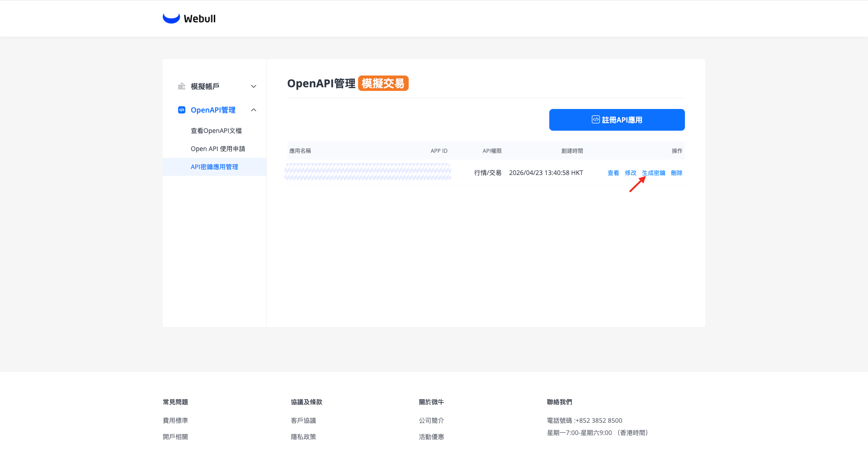Click 查看 for the API app
868x449 pixels.
(613, 173)
